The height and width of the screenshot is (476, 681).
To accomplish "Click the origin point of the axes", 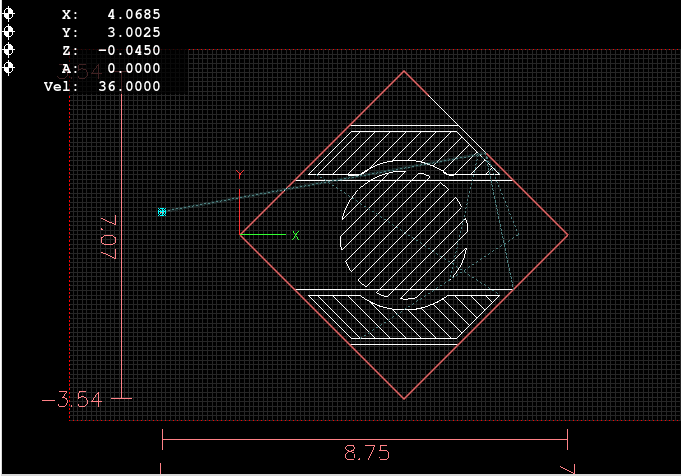I will [240, 235].
